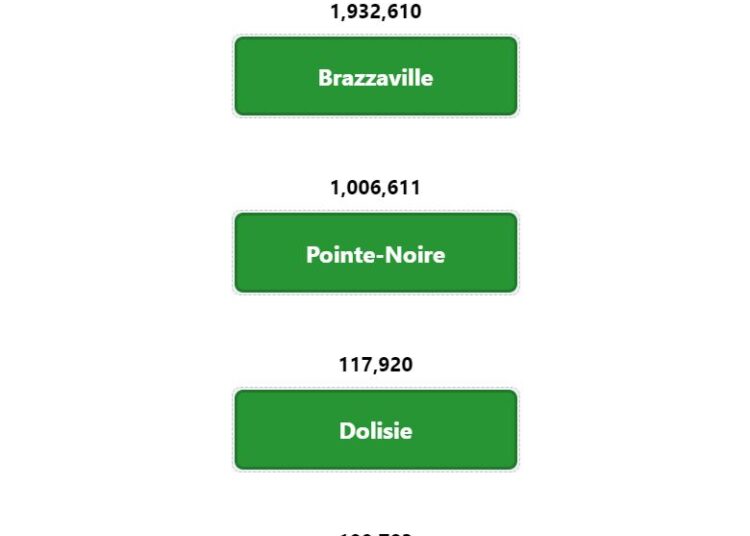
Task: Click the number above the Pointe-Noire button
Action: pyautogui.click(x=375, y=188)
